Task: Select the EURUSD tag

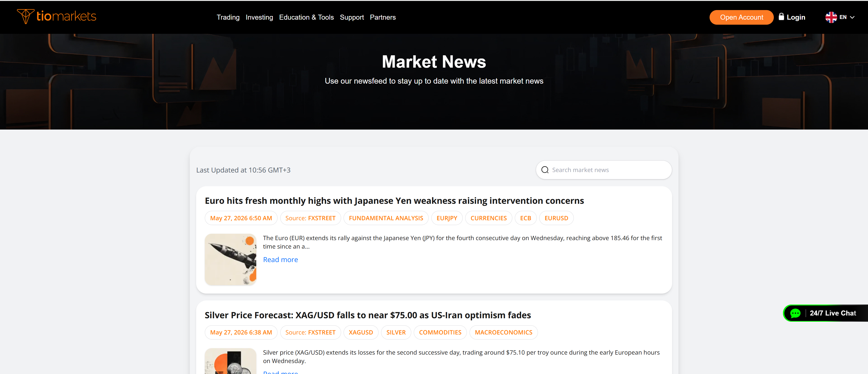Action: pyautogui.click(x=556, y=218)
